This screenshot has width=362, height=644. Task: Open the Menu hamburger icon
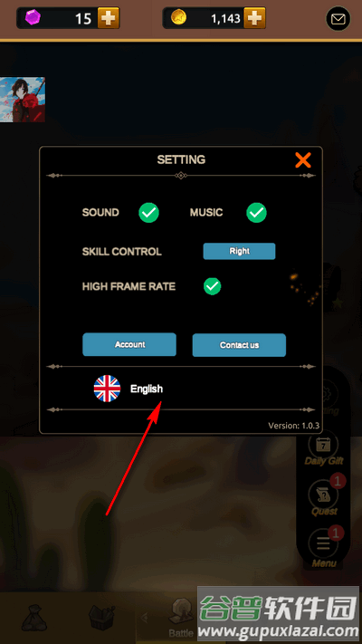323,543
